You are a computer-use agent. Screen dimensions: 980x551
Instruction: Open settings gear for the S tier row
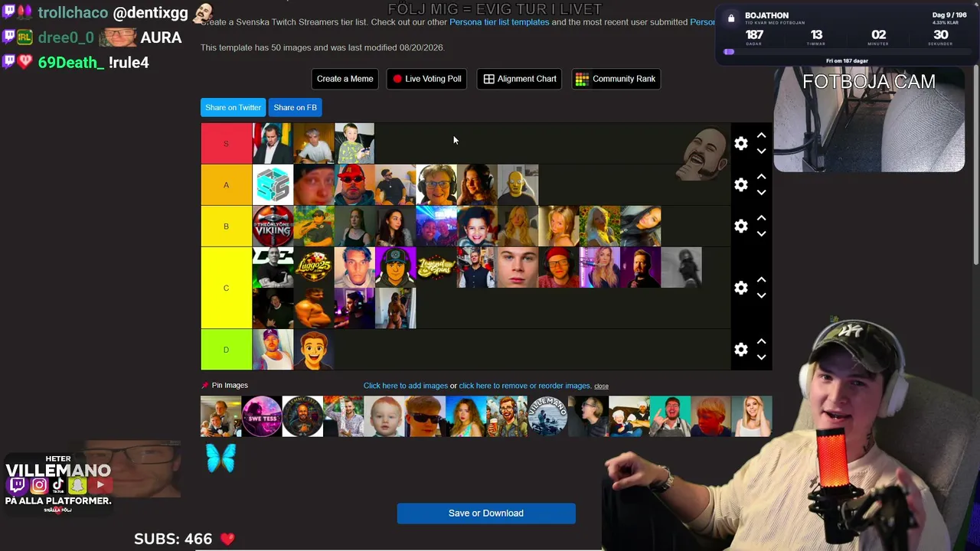pos(740,143)
